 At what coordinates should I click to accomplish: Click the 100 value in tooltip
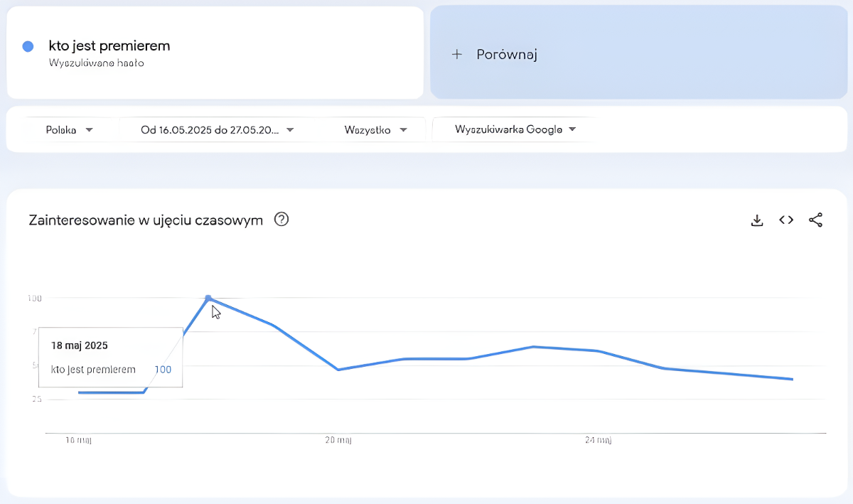coord(163,370)
